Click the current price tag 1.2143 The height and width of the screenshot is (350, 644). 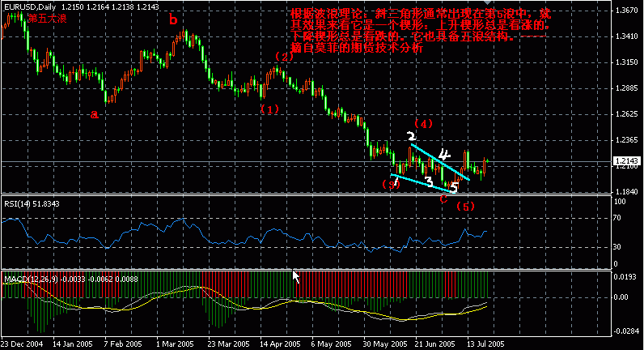(x=627, y=160)
